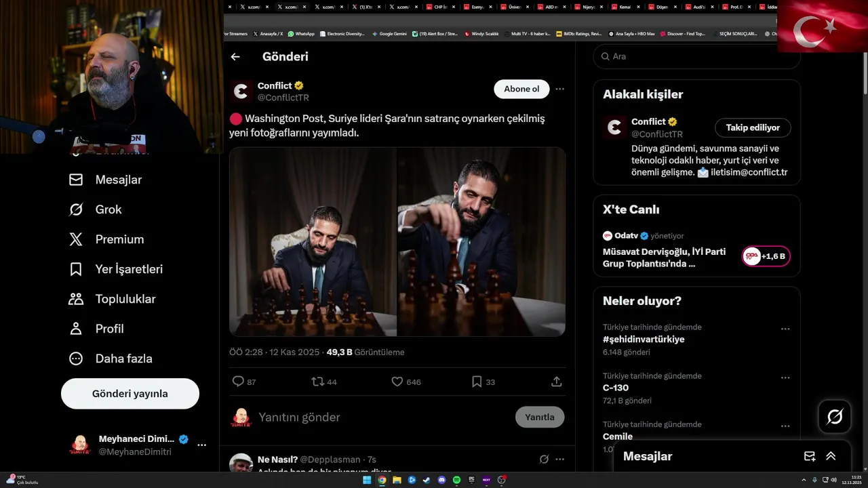Open the Grok icon in sidebar

point(76,209)
